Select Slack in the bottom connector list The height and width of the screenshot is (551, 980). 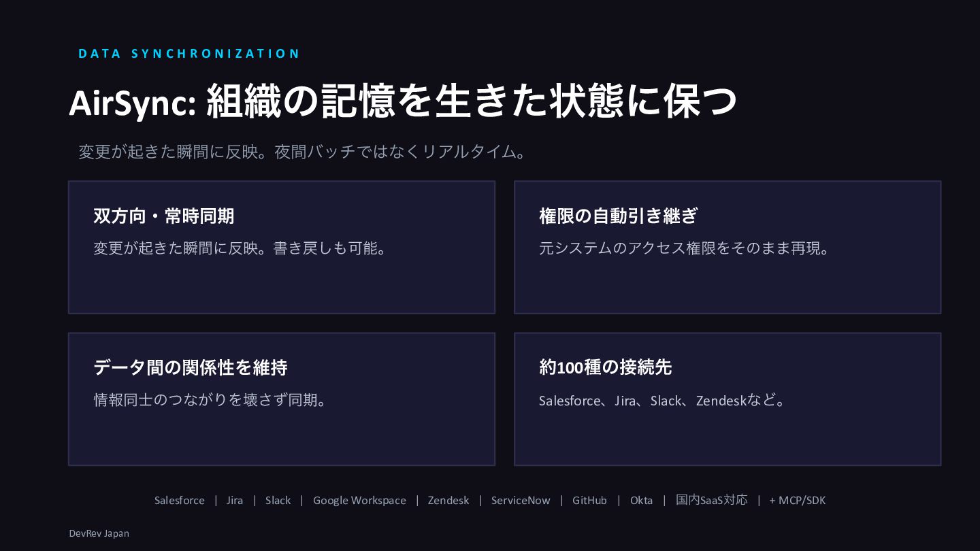pos(278,501)
